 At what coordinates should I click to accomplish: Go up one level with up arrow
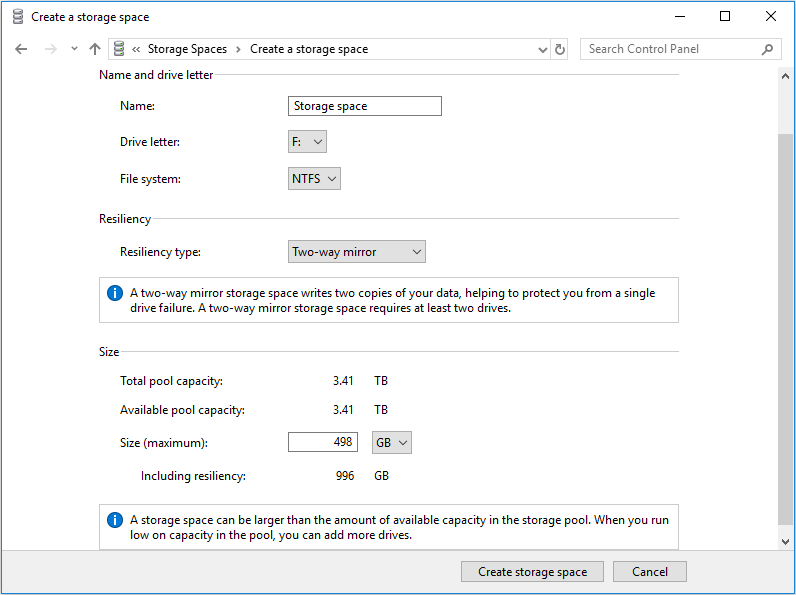pyautogui.click(x=95, y=49)
